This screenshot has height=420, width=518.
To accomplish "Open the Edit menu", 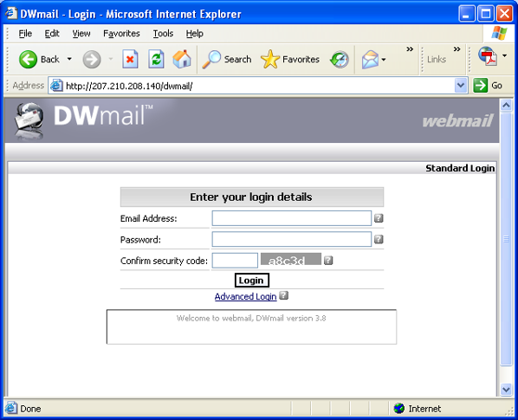I will [x=52, y=34].
